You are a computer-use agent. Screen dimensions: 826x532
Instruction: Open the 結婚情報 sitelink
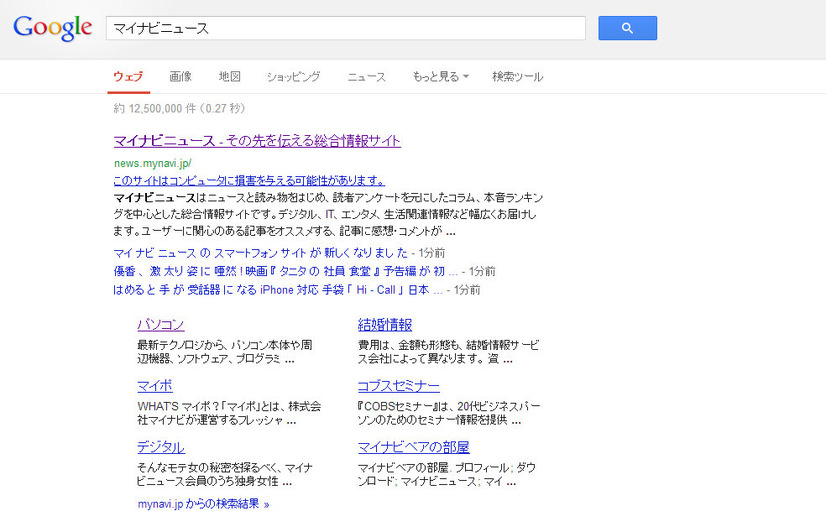click(x=385, y=324)
